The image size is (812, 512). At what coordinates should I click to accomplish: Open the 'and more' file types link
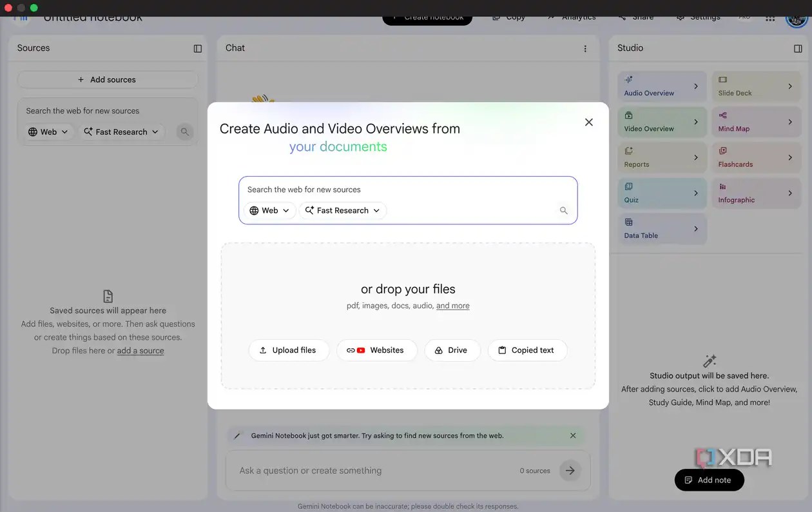tap(452, 306)
